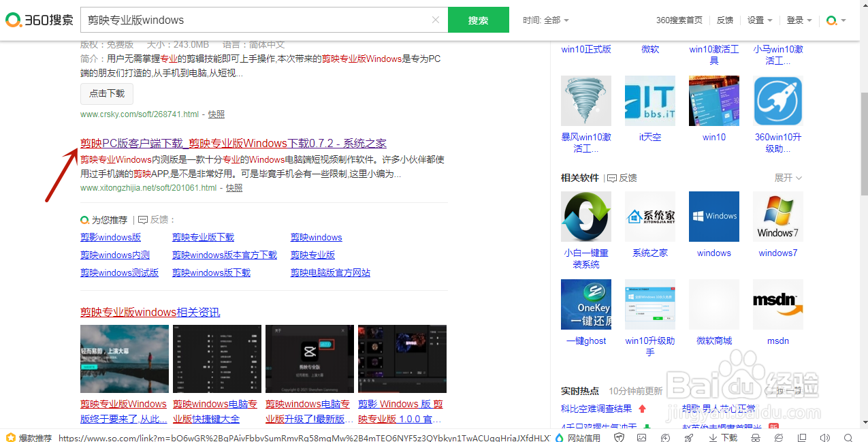Open the 小马win10激活工具 sidebar link

click(778, 54)
